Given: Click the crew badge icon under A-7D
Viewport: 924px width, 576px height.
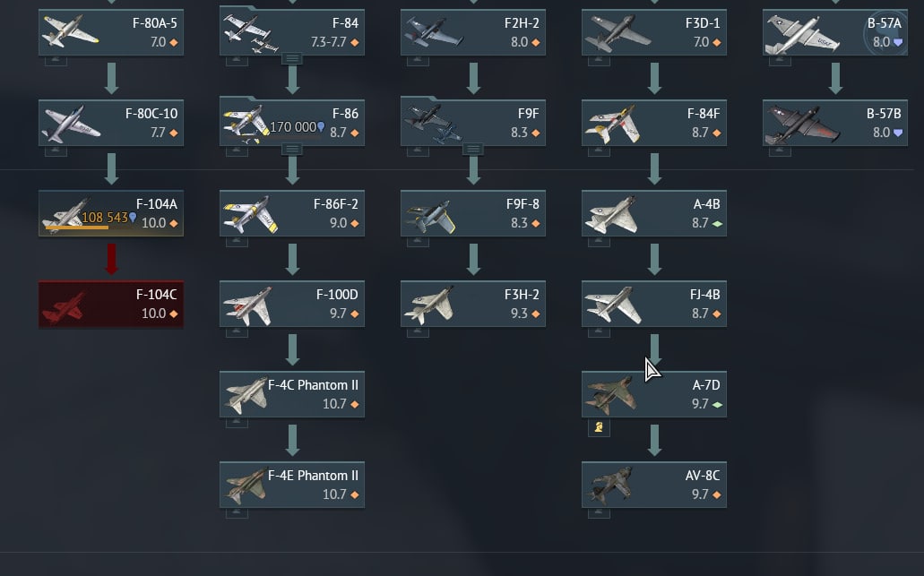Looking at the screenshot, I should [599, 427].
